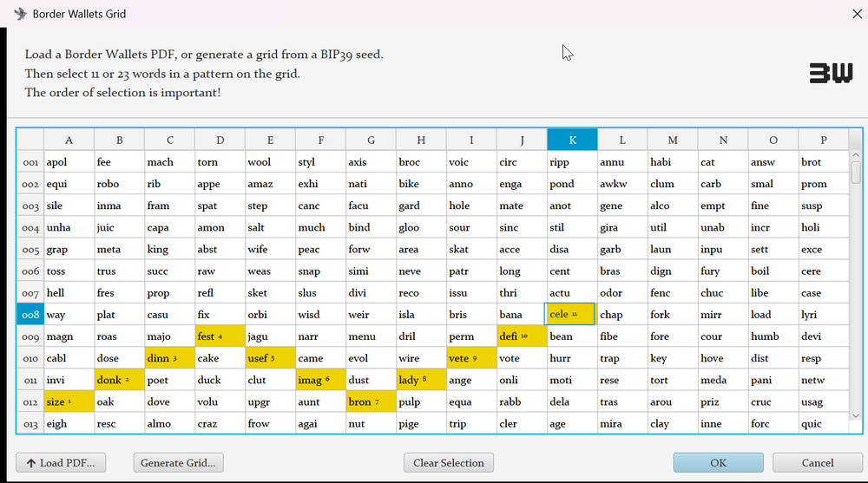Select the word cell 'lyri'
The width and height of the screenshot is (868, 483).
824,315
